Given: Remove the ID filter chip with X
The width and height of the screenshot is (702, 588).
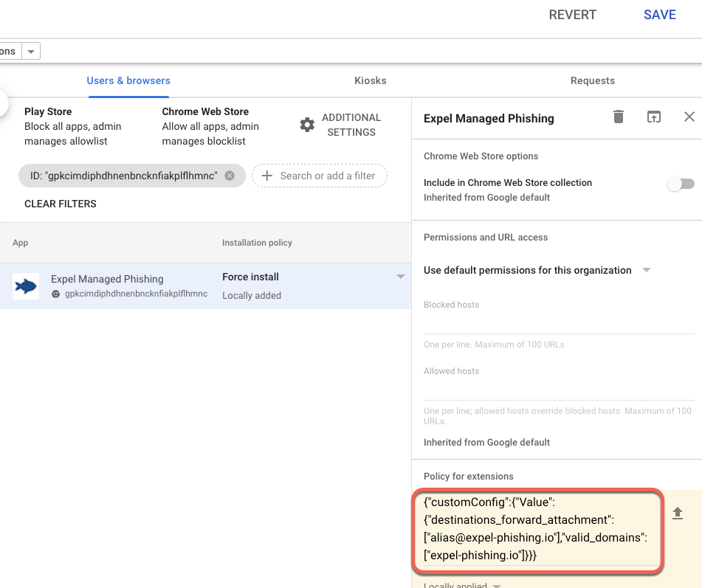Looking at the screenshot, I should coord(230,176).
